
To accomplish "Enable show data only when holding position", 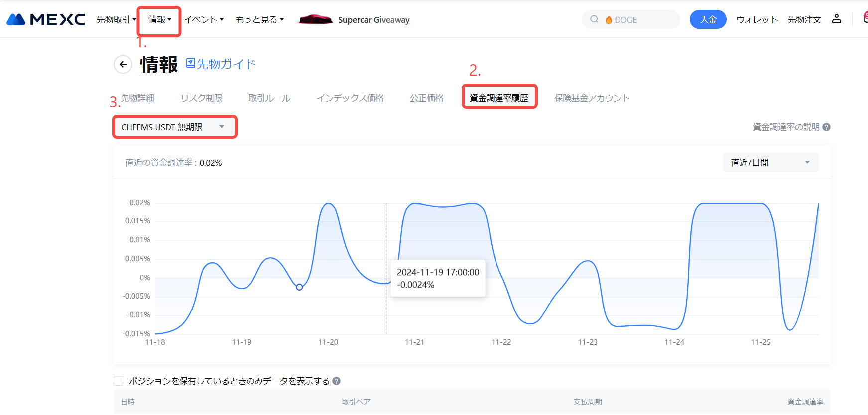I will 119,381.
